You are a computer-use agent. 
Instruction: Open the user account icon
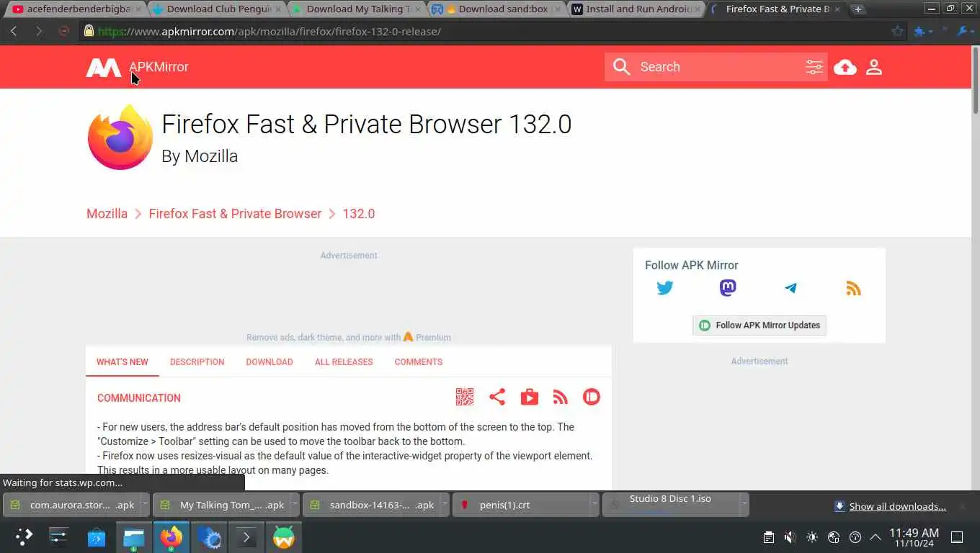(x=874, y=67)
